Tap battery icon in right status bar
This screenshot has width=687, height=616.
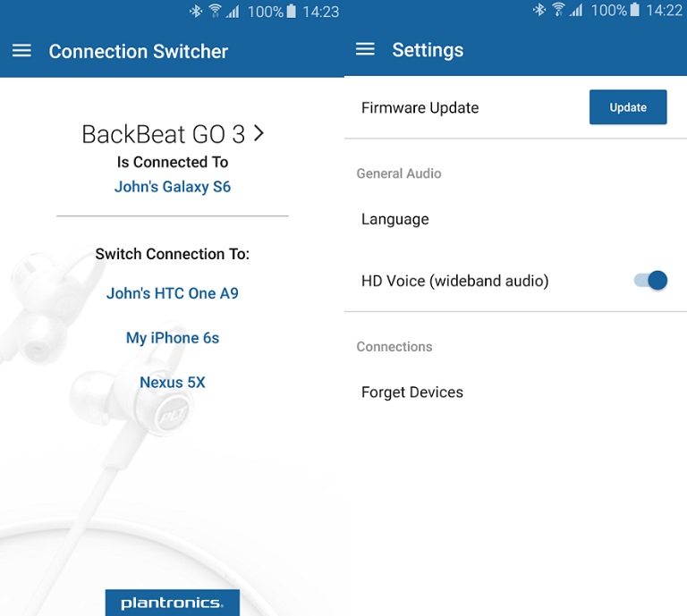tap(635, 11)
